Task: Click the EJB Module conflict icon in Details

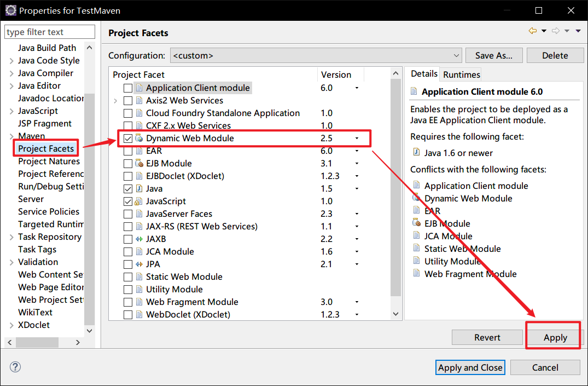Action: tap(416, 223)
